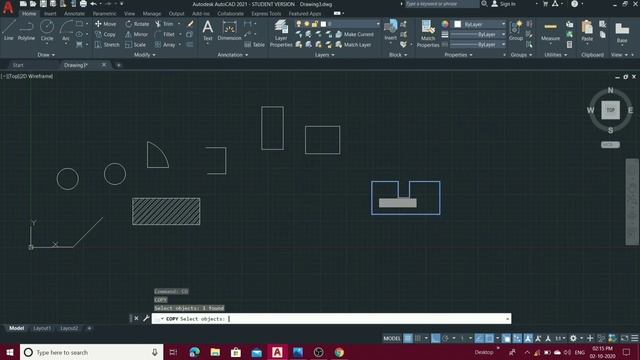Open the AutoCAD application menu logo
The image size is (640, 360).
click(8, 7)
